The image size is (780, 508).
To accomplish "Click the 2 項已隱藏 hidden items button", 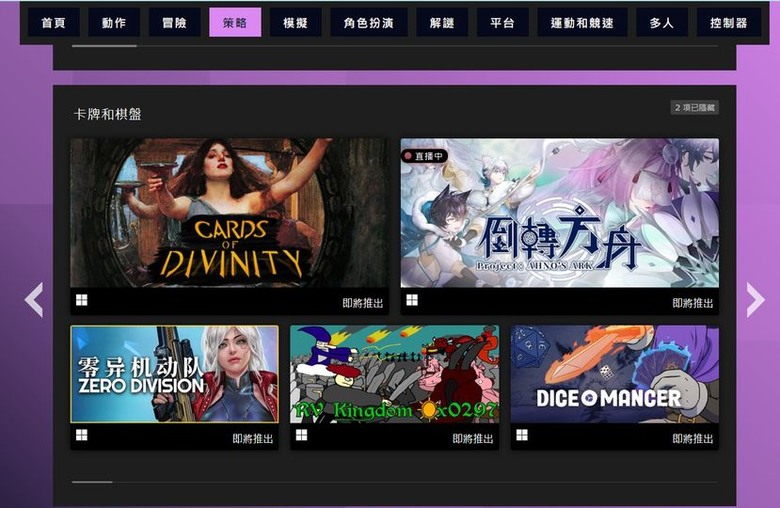I will tap(694, 107).
